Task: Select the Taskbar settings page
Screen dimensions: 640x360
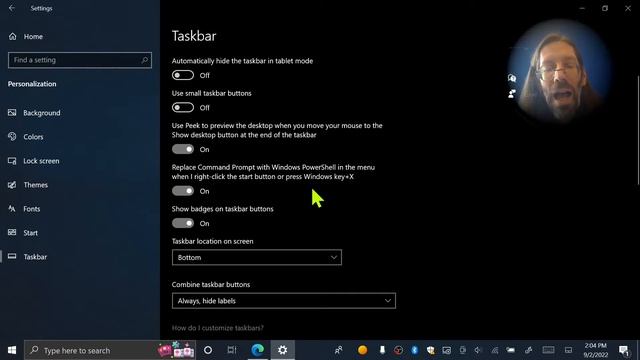Action: 35,257
